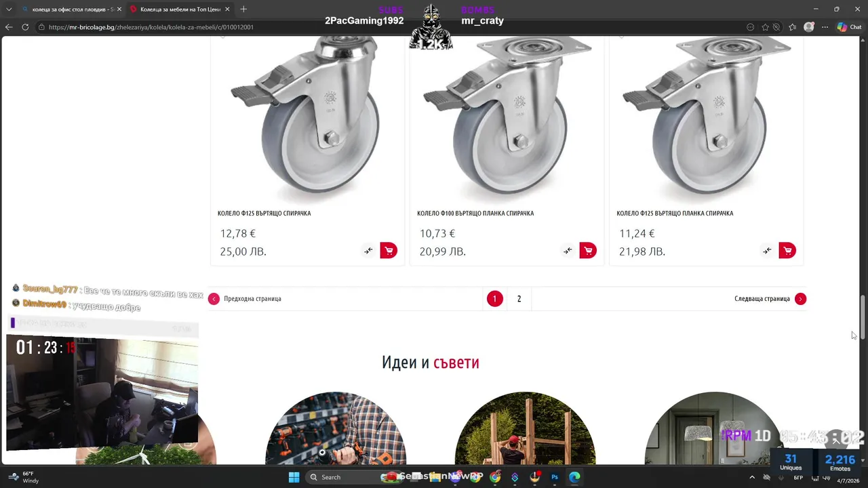Click the 'Следваща страница' link

(762, 299)
